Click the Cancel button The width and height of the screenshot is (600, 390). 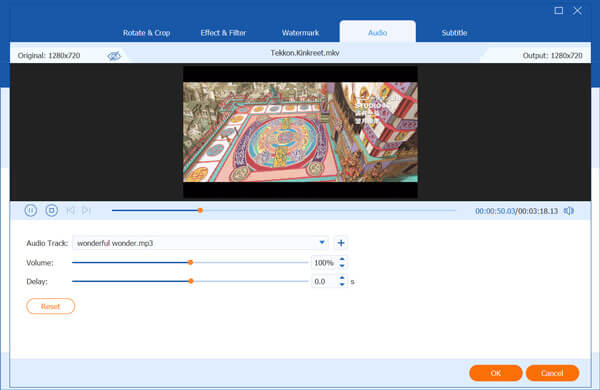pos(552,373)
